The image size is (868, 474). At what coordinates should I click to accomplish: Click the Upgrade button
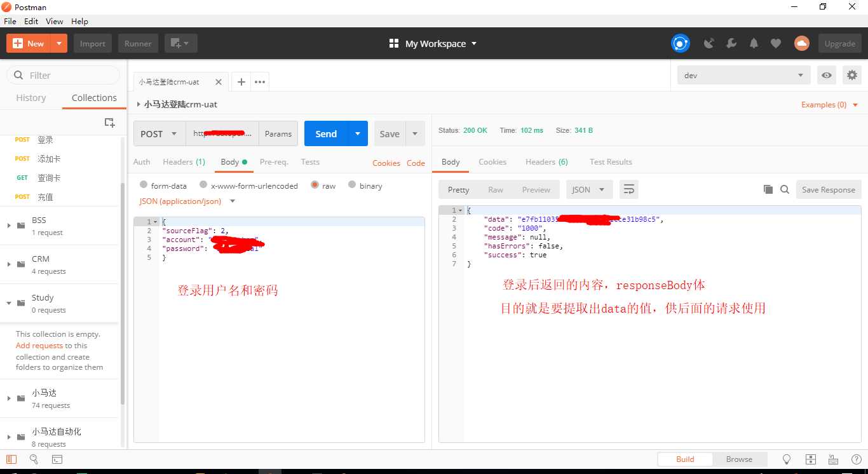pos(840,43)
